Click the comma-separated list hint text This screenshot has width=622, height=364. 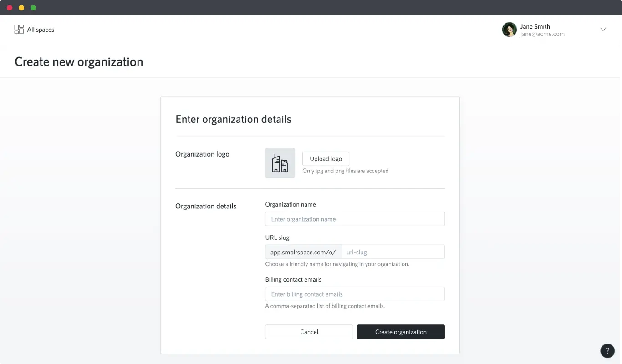[x=325, y=306]
